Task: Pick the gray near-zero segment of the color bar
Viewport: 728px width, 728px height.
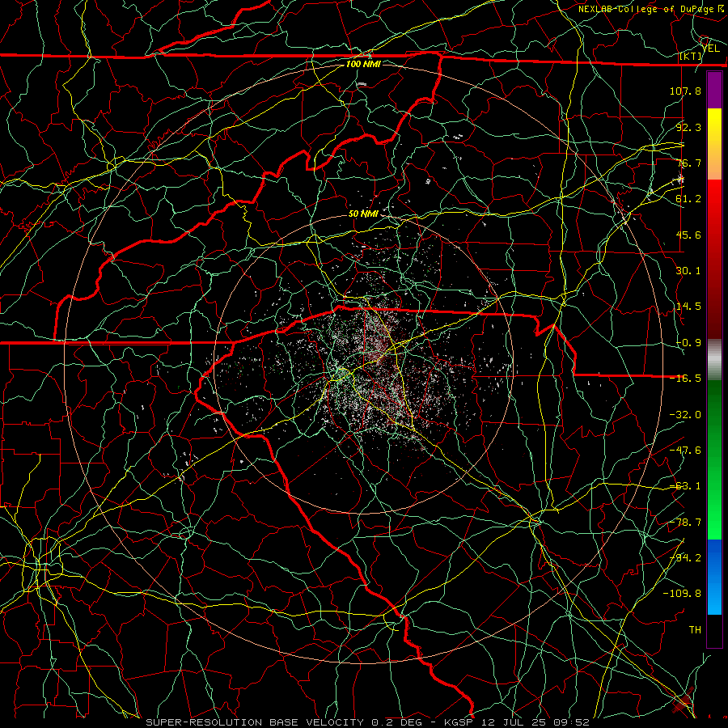Action: (x=714, y=360)
